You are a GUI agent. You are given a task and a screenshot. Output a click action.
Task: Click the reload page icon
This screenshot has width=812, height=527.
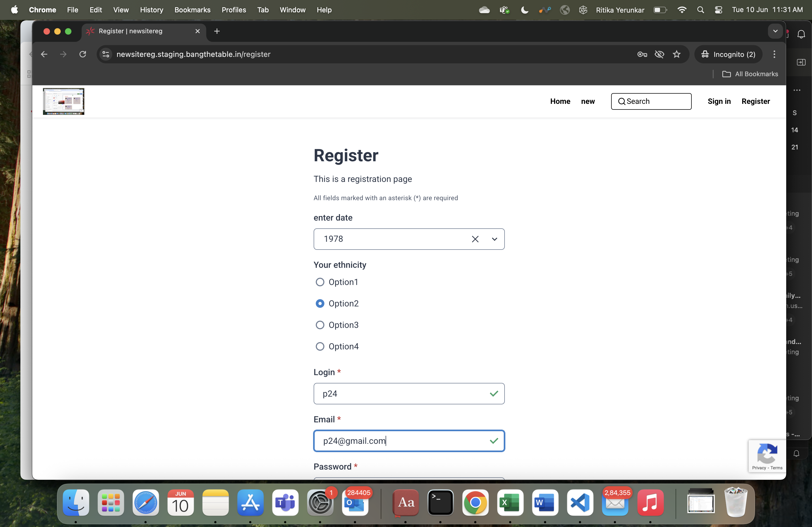point(82,54)
